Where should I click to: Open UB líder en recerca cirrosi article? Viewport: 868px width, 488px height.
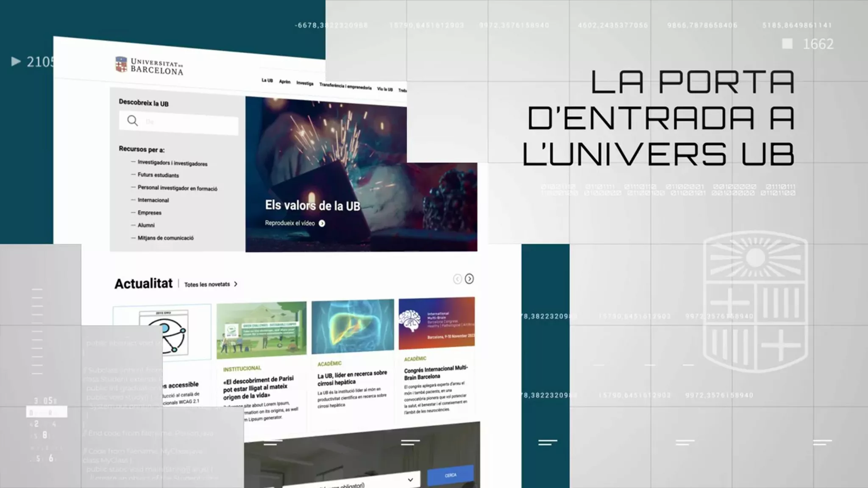point(352,378)
